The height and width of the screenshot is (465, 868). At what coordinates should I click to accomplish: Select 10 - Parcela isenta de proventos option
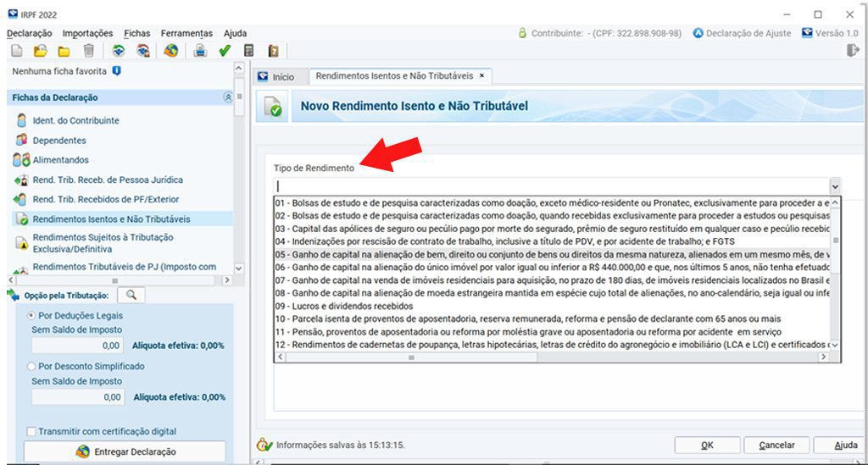pyautogui.click(x=552, y=319)
